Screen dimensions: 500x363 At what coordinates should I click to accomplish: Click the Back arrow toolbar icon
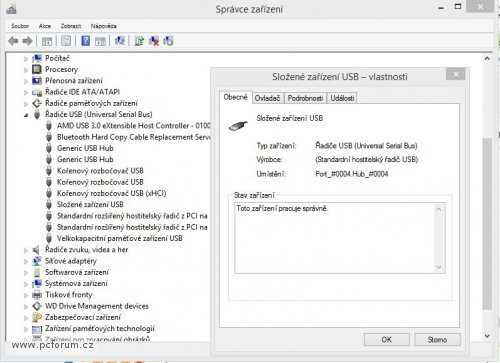click(13, 41)
